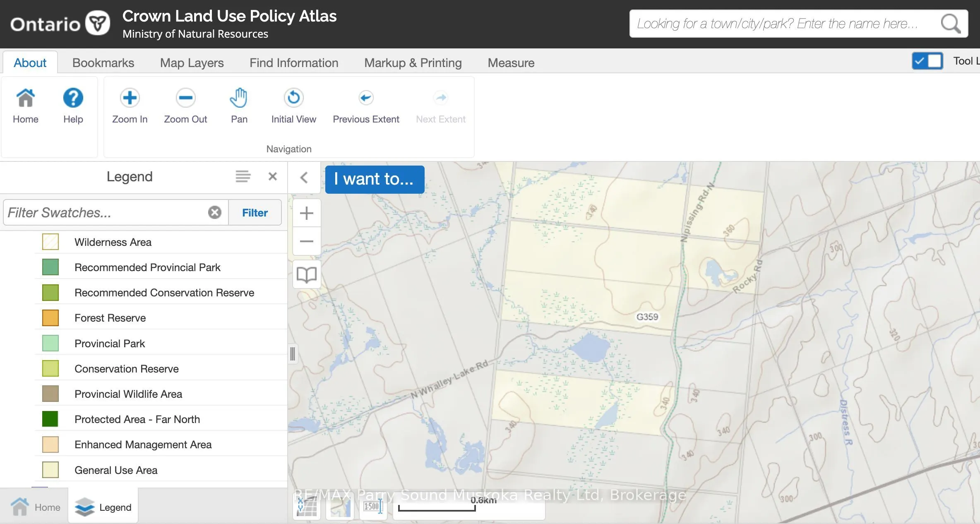
Task: Open the Find Information tab
Action: (x=294, y=62)
